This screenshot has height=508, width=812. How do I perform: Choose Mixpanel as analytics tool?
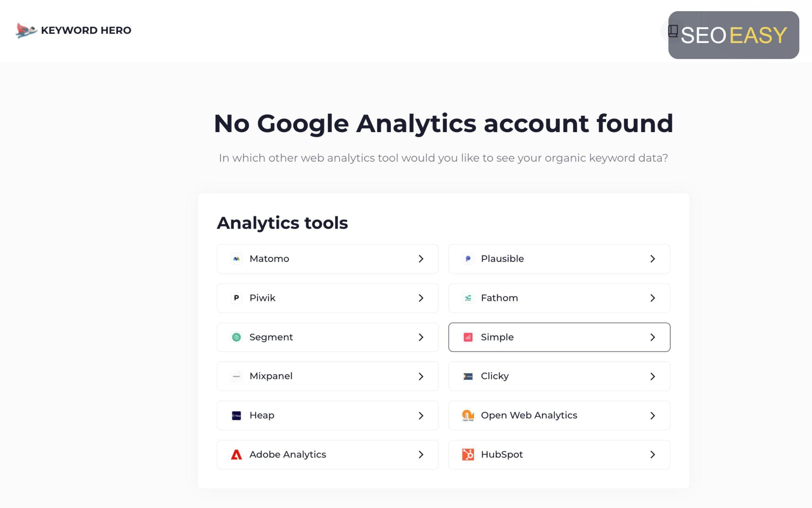pos(328,376)
